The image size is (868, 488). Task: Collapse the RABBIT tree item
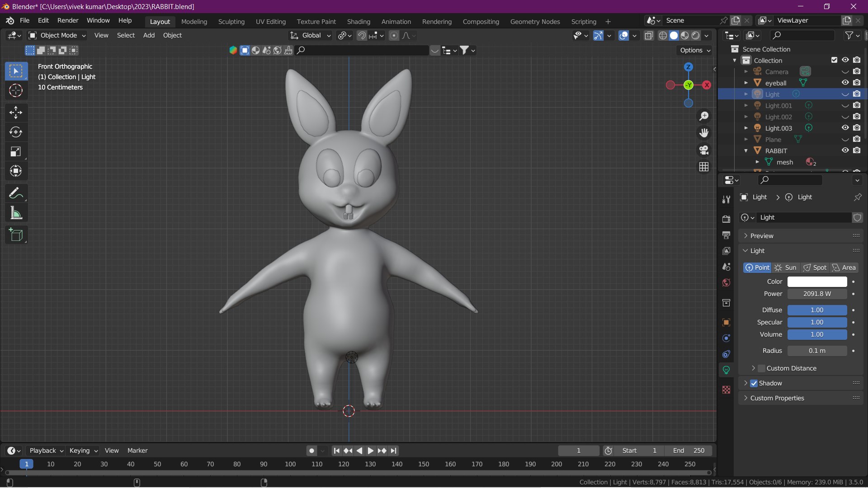746,151
